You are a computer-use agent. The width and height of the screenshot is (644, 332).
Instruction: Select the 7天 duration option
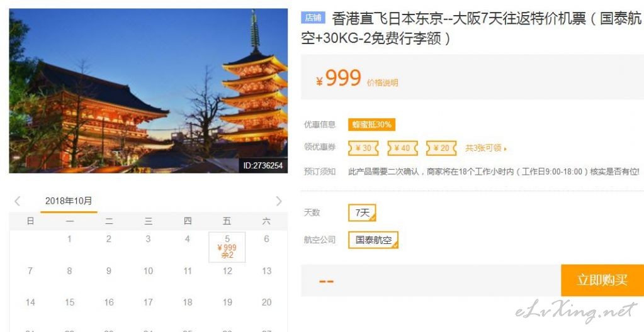pos(362,213)
